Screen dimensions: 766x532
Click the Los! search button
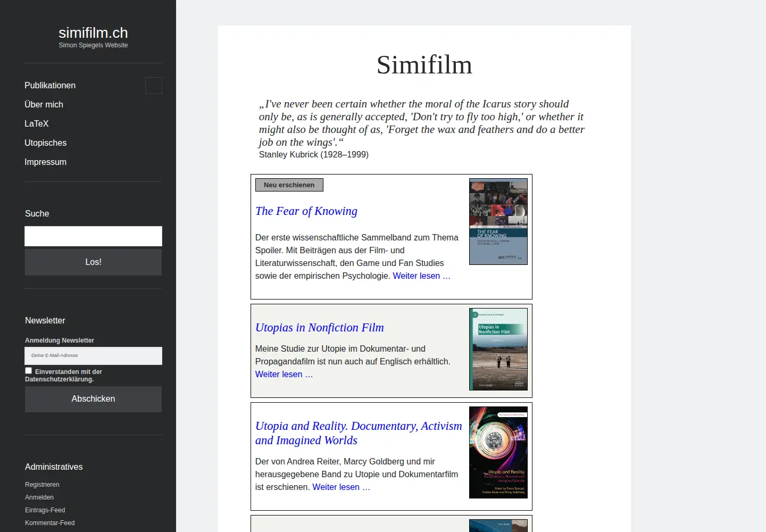(x=93, y=262)
